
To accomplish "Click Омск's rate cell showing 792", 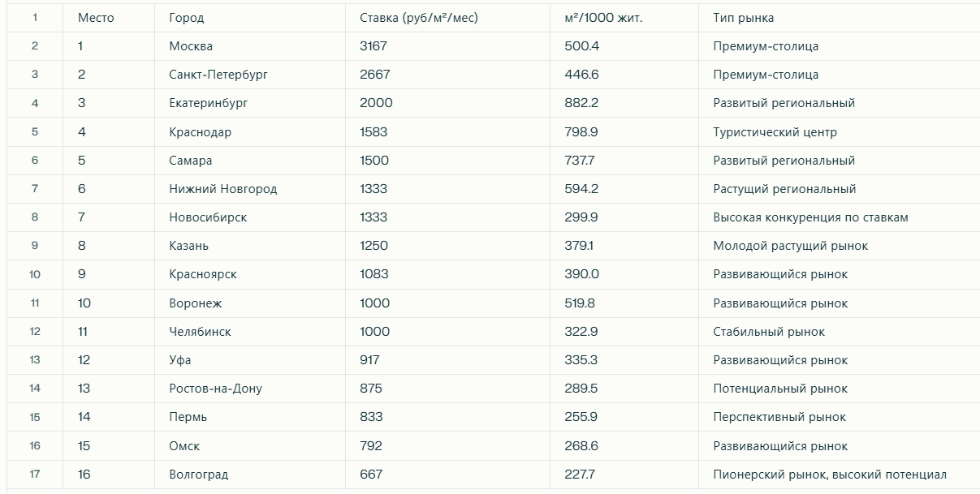I will pos(371,446).
